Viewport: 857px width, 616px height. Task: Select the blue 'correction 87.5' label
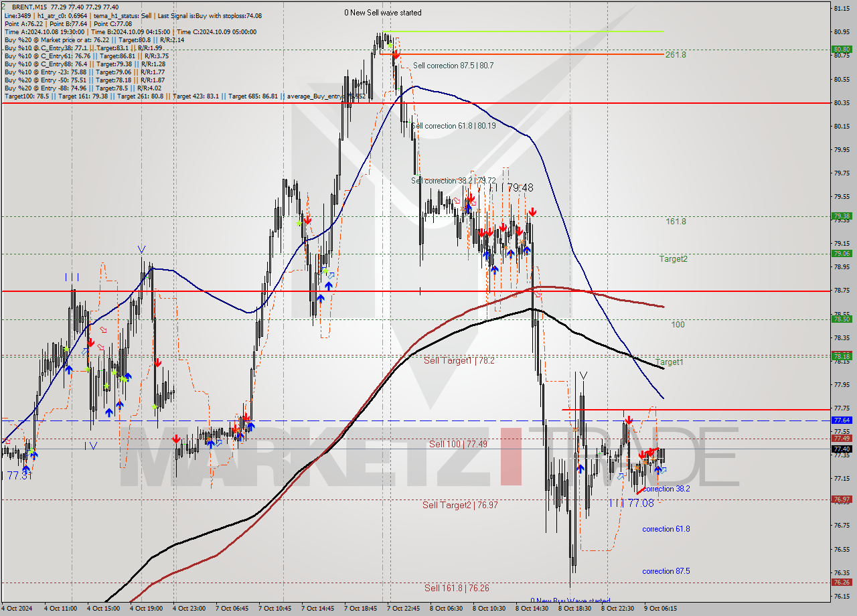point(666,571)
